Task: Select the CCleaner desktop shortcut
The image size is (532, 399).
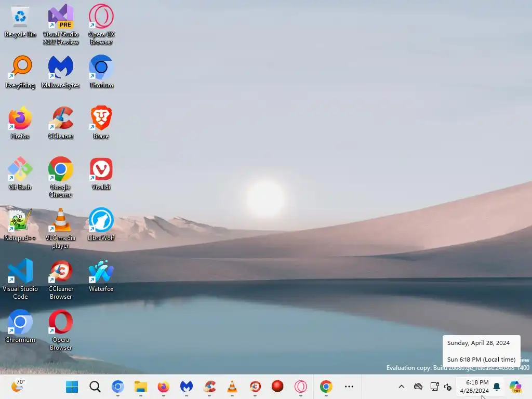Action: pyautogui.click(x=61, y=123)
